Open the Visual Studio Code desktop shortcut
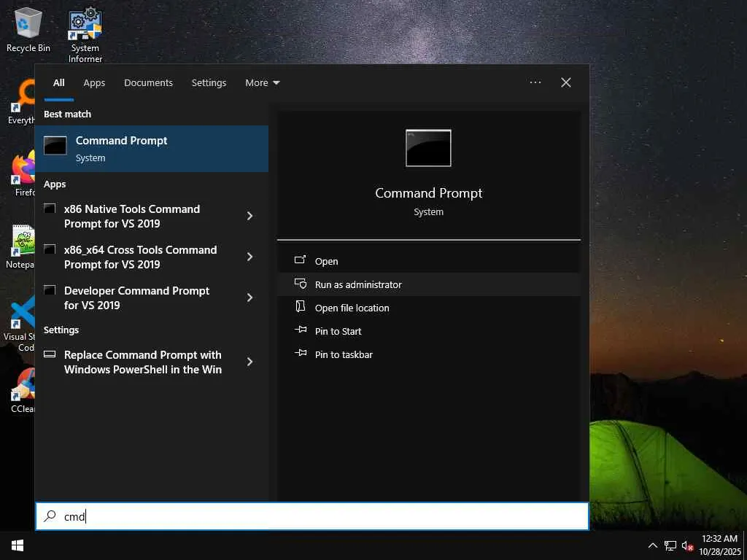Viewport: 747px width, 560px height. click(x=20, y=324)
